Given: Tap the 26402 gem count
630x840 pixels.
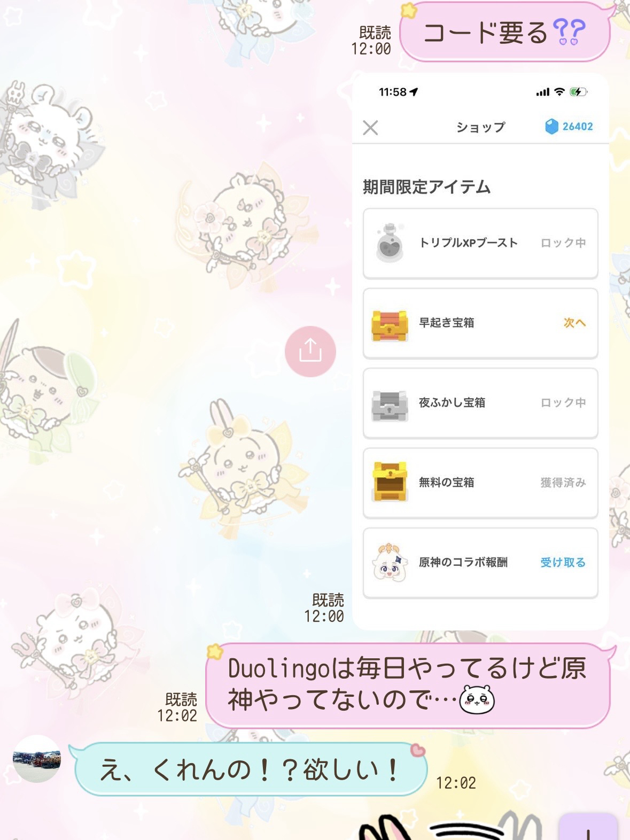Looking at the screenshot, I should (x=578, y=127).
